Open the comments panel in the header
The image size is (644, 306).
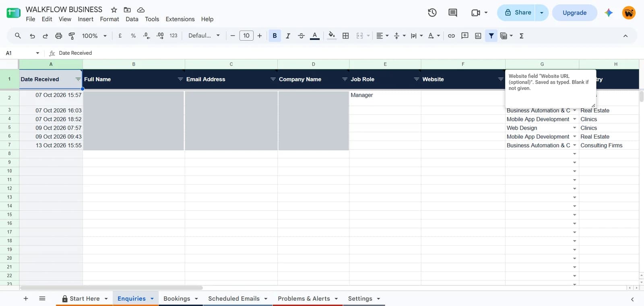453,12
